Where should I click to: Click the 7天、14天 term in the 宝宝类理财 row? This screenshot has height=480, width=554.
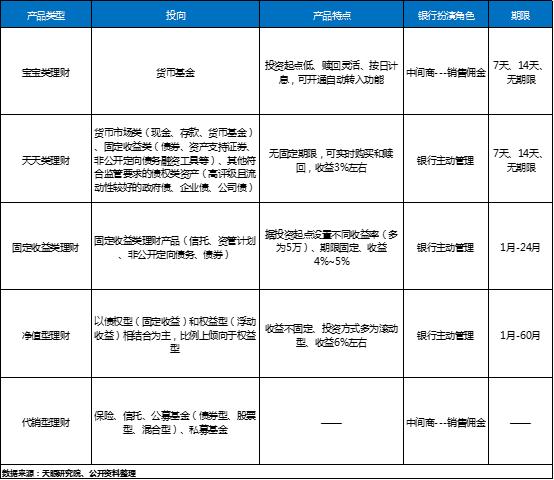520,72
